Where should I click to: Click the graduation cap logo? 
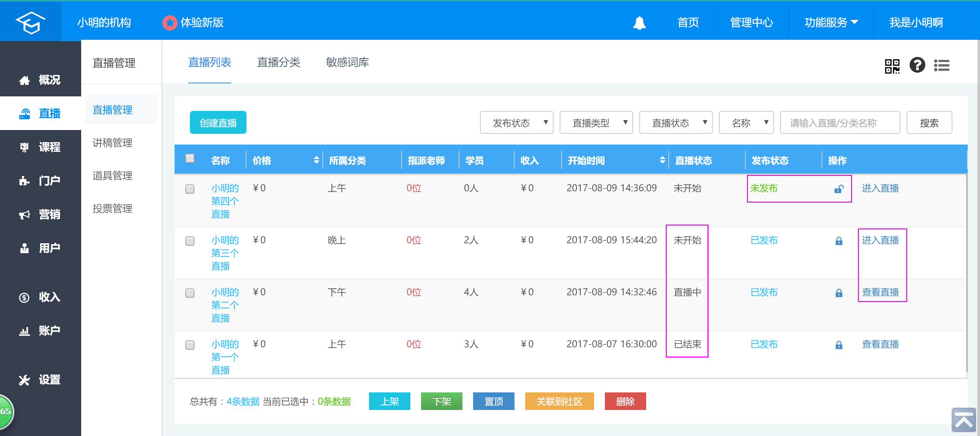click(30, 22)
